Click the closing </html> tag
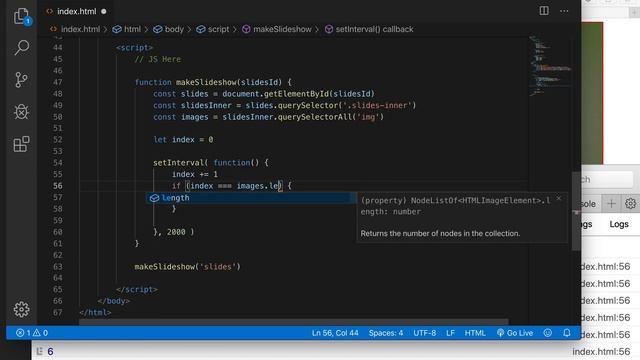The height and width of the screenshot is (360, 640). (x=95, y=313)
